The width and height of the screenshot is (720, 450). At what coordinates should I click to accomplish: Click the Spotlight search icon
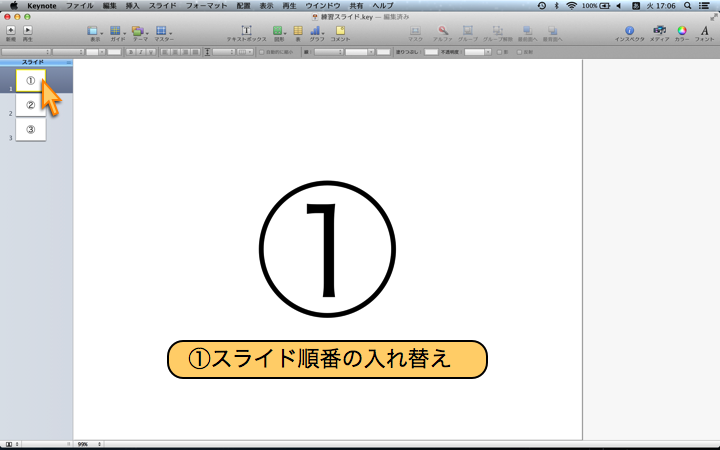(687, 6)
